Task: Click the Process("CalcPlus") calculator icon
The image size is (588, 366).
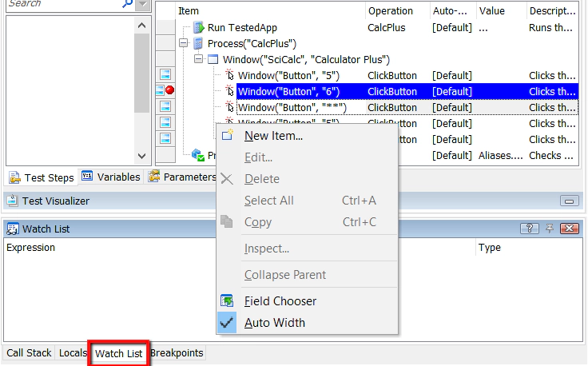Action: pos(198,43)
